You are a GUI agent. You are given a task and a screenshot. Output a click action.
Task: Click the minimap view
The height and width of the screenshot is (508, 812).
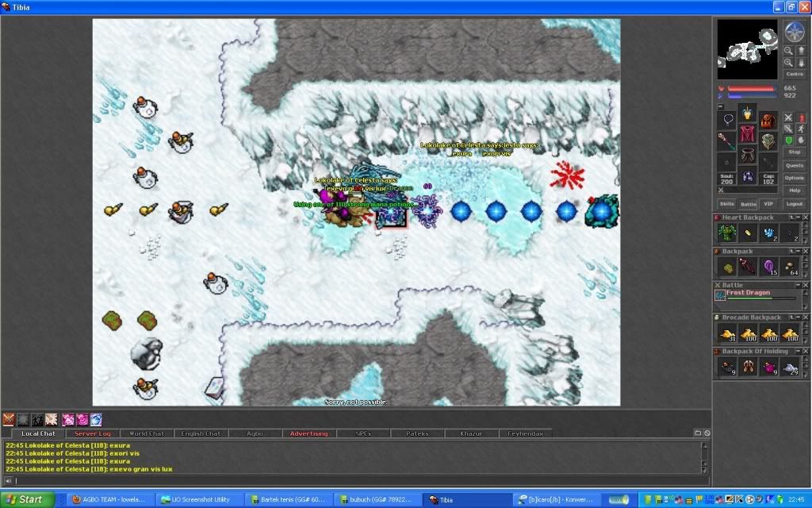click(x=747, y=50)
